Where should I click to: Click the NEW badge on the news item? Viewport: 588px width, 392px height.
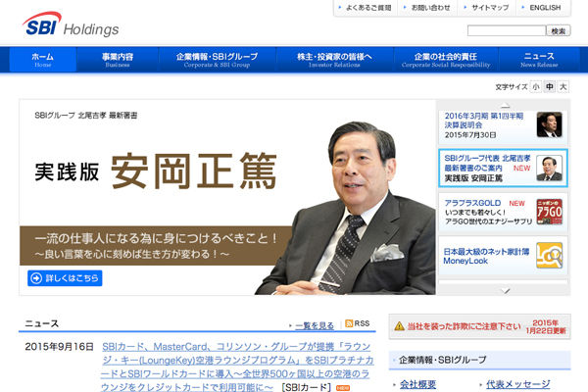pos(343,388)
